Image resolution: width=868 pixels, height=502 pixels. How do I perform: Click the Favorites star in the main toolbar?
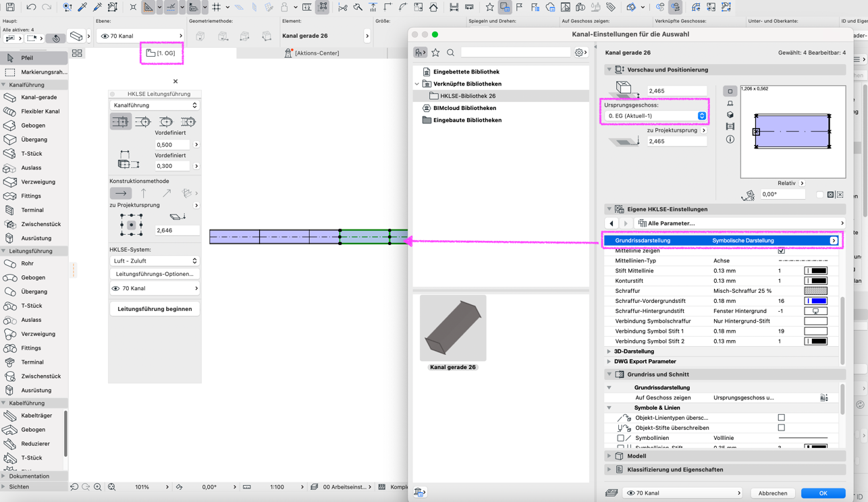tap(490, 7)
